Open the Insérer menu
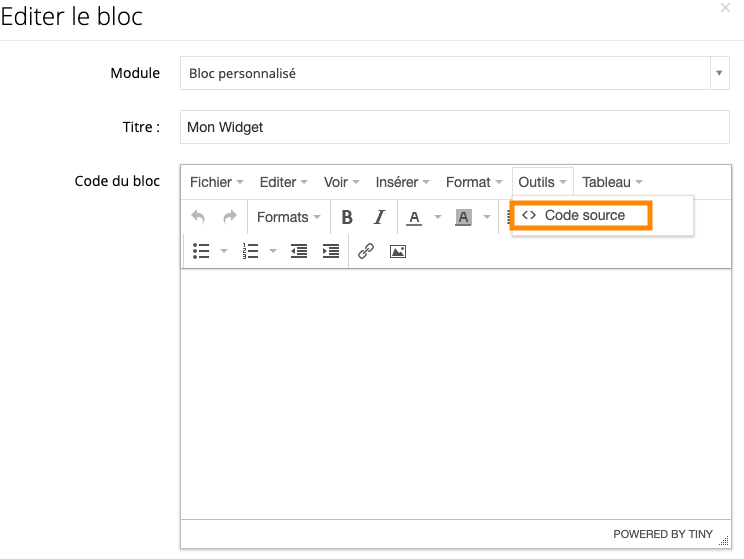The width and height of the screenshot is (744, 559). [402, 182]
